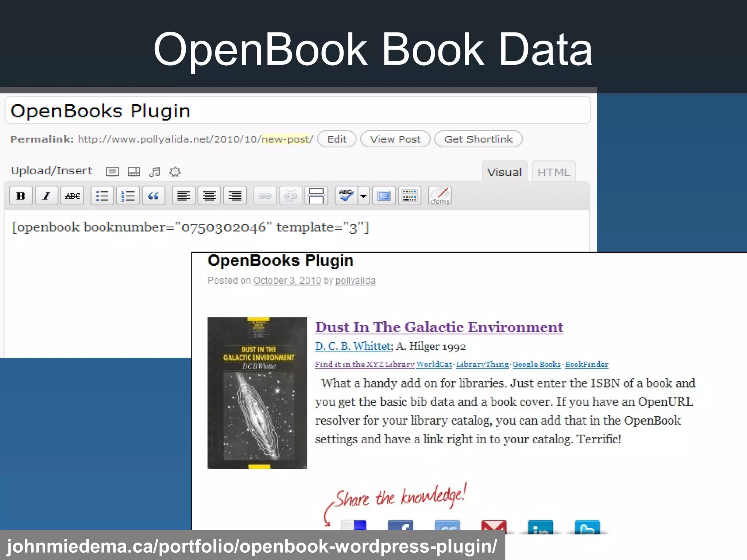Click the highlighted new-post permalink slug
Viewport: 747px width, 560px height.
[x=286, y=139]
